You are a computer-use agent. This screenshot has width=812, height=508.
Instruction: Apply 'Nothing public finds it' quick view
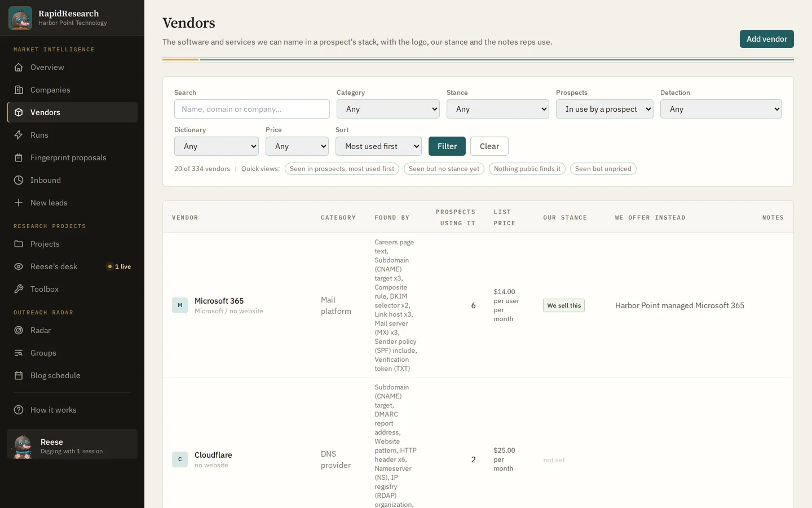527,169
